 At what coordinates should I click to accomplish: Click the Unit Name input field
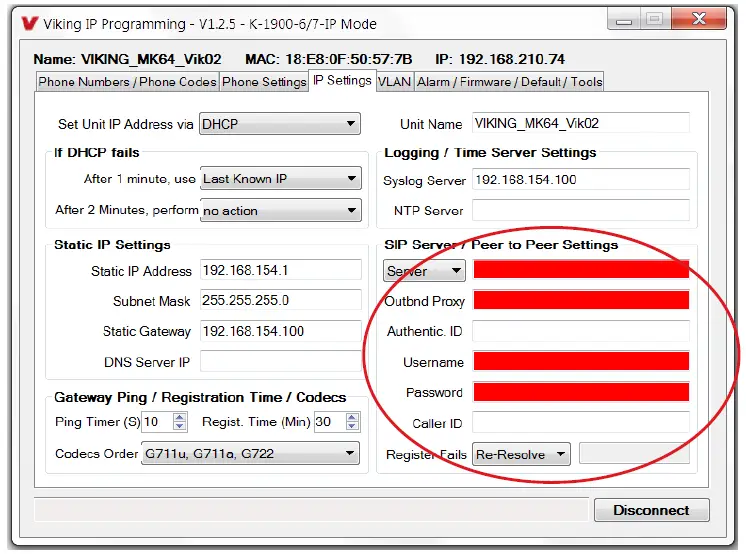(x=581, y=123)
